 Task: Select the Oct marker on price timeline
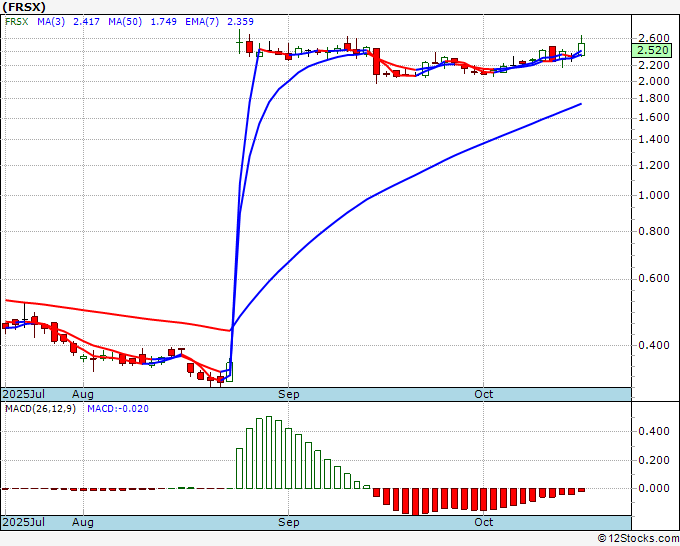(484, 394)
